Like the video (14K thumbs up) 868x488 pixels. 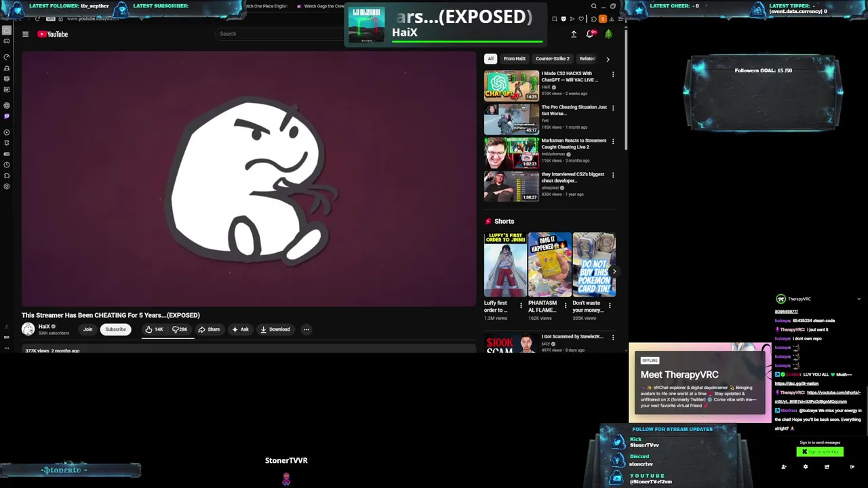tap(155, 329)
